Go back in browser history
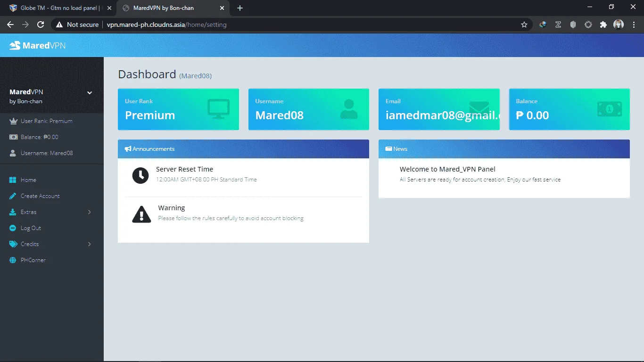The width and height of the screenshot is (644, 362). click(x=10, y=25)
